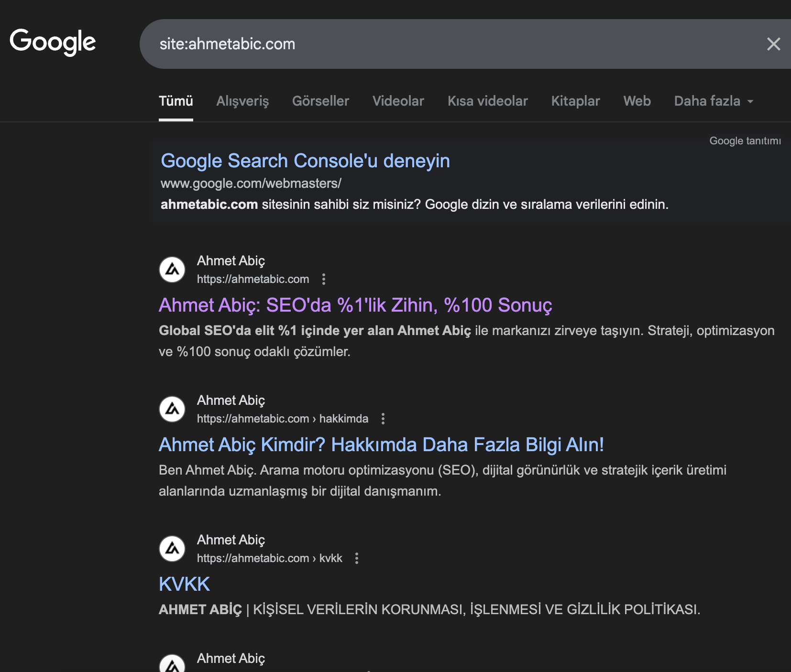
Task: Open the Google Search Console'u deneyin link
Action: coord(305,161)
